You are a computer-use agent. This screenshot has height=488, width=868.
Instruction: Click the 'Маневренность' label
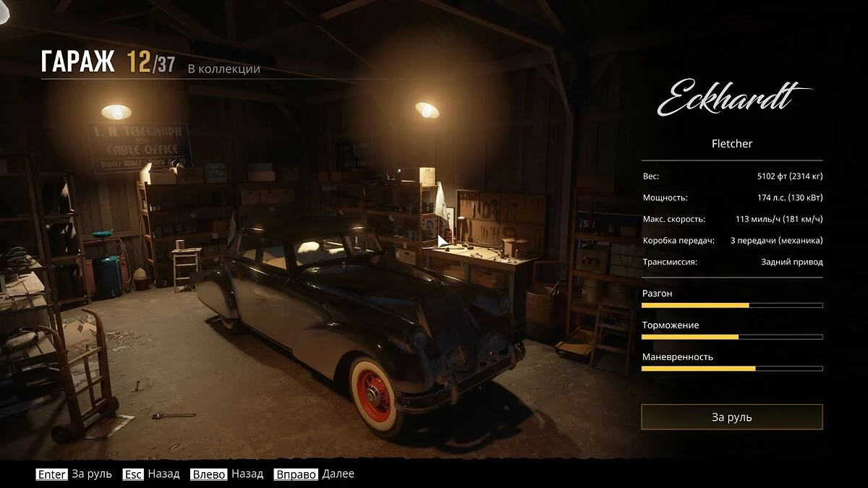(x=678, y=357)
